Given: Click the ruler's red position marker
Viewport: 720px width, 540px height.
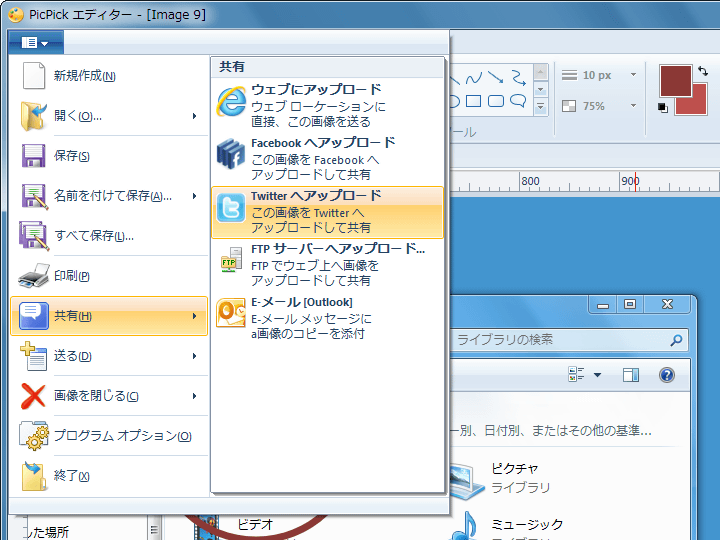Looking at the screenshot, I should (x=636, y=182).
